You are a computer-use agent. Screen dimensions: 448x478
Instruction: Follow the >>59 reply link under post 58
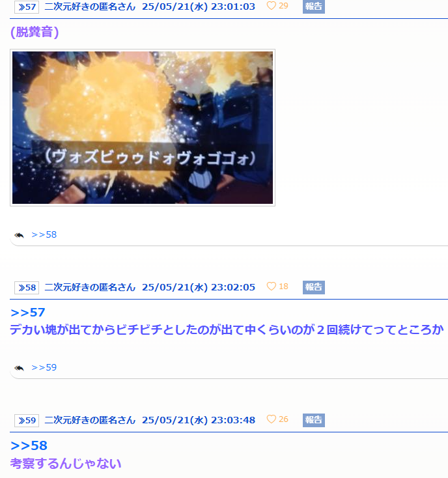(44, 368)
